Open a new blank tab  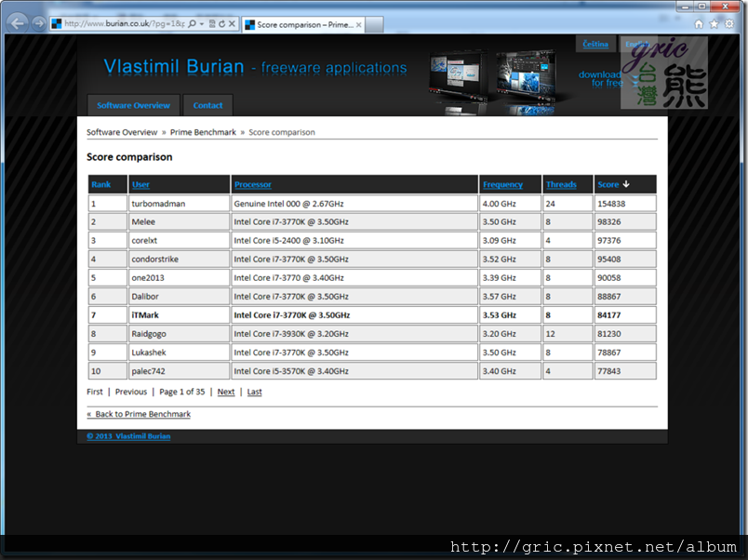(x=375, y=25)
